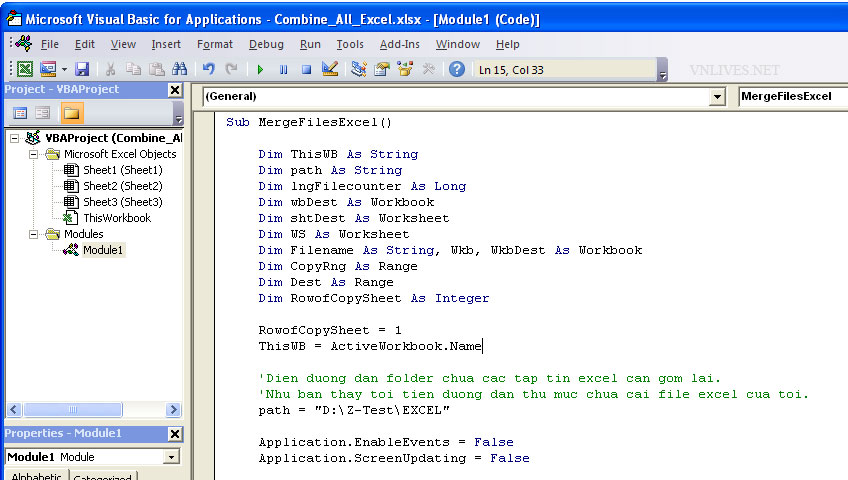This screenshot has height=480, width=848.
Task: Open Insert UserForm dropdown arrow
Action: pyautogui.click(x=64, y=69)
